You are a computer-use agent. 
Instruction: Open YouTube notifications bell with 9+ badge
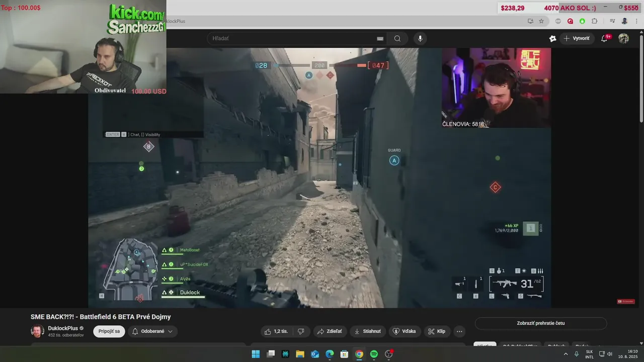point(605,38)
